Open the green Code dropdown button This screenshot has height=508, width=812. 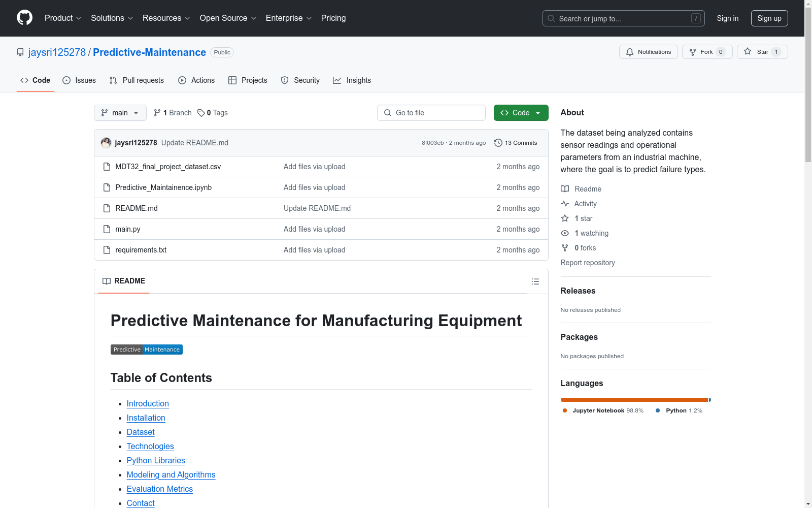coord(521,113)
